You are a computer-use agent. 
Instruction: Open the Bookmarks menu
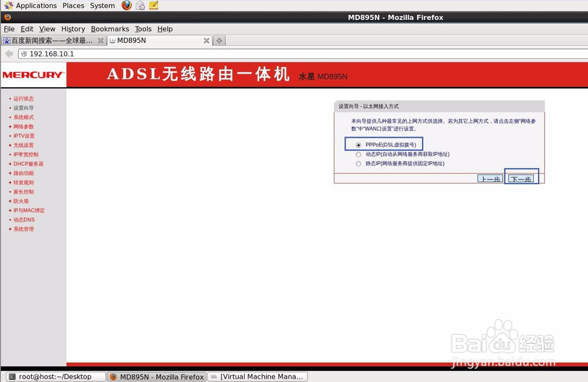coord(110,29)
